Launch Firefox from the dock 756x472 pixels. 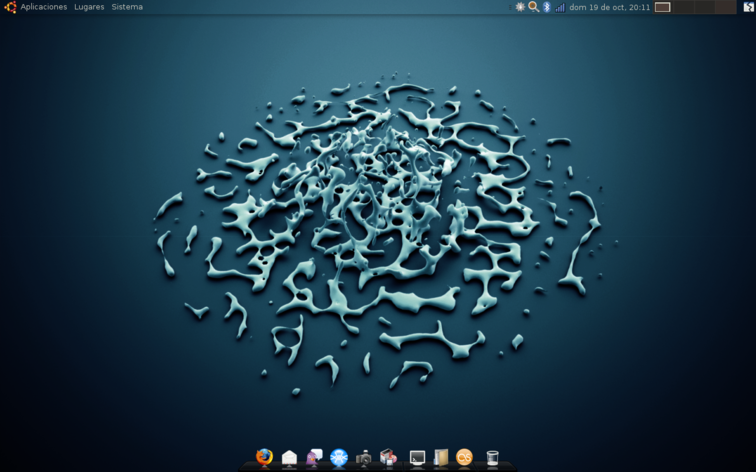pyautogui.click(x=264, y=457)
